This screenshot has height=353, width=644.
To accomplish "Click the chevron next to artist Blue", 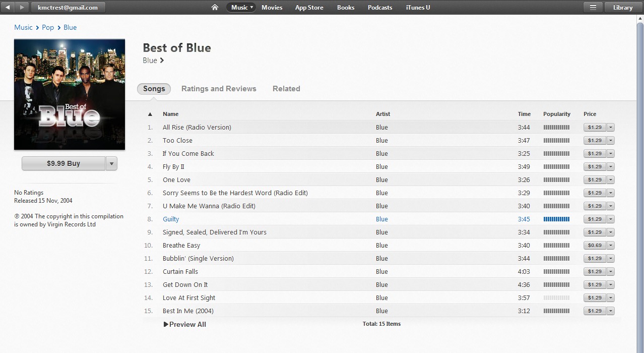I will click(x=162, y=61).
